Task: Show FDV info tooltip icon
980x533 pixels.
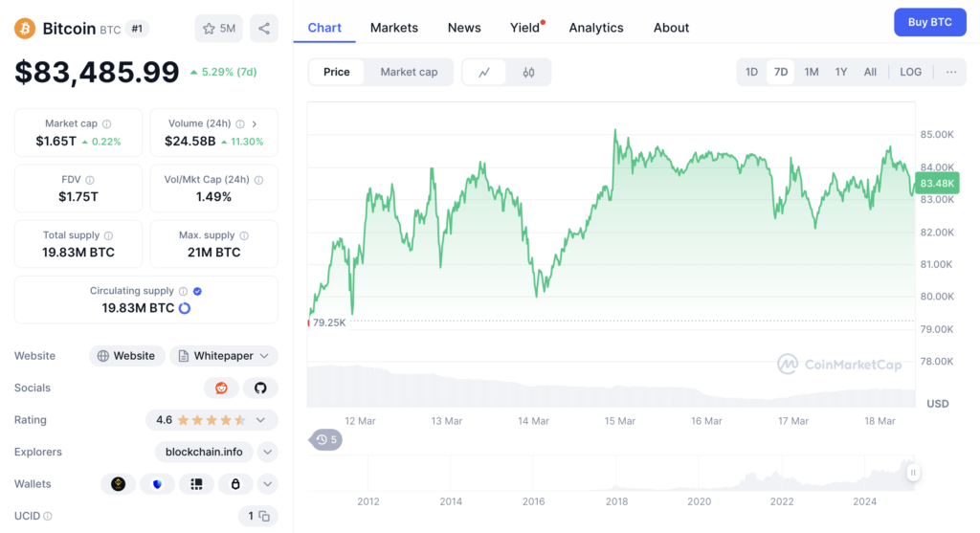Action: point(90,180)
